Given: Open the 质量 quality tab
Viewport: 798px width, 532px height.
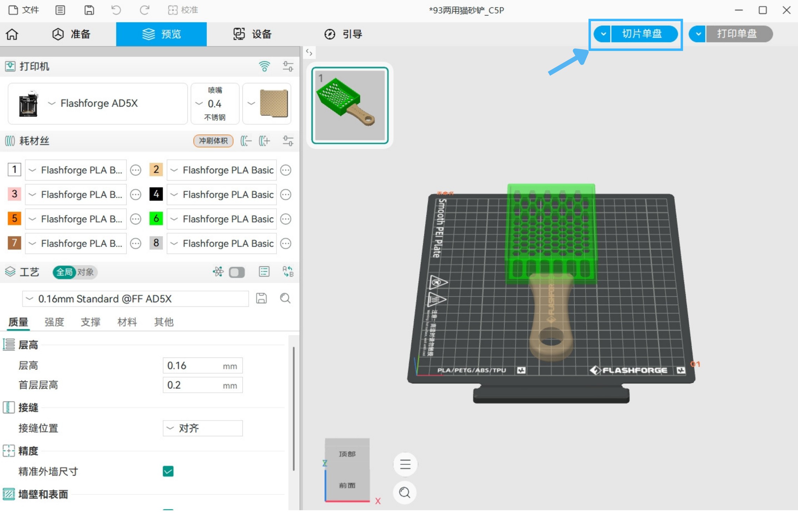Looking at the screenshot, I should (18, 322).
